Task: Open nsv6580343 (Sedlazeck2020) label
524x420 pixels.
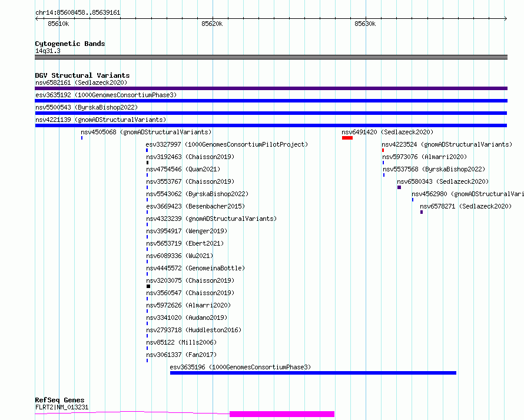Action: tap(443, 181)
